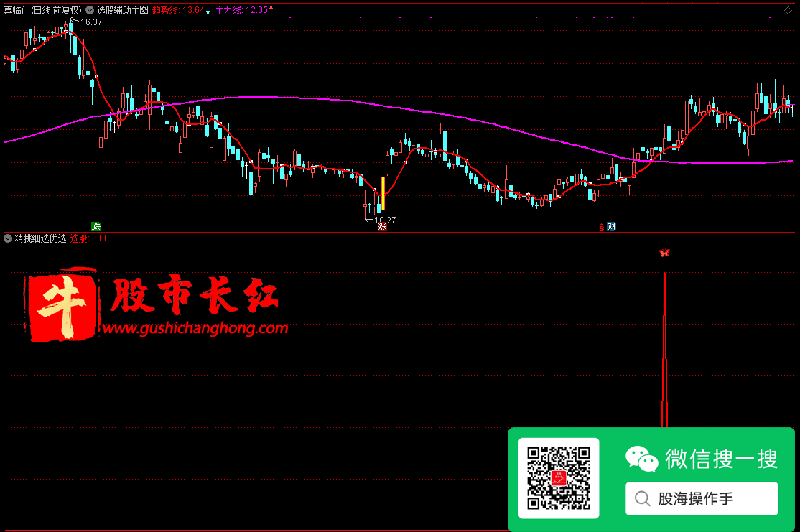Click the 10.27 low price label
This screenshot has width=800, height=532.
(385, 220)
